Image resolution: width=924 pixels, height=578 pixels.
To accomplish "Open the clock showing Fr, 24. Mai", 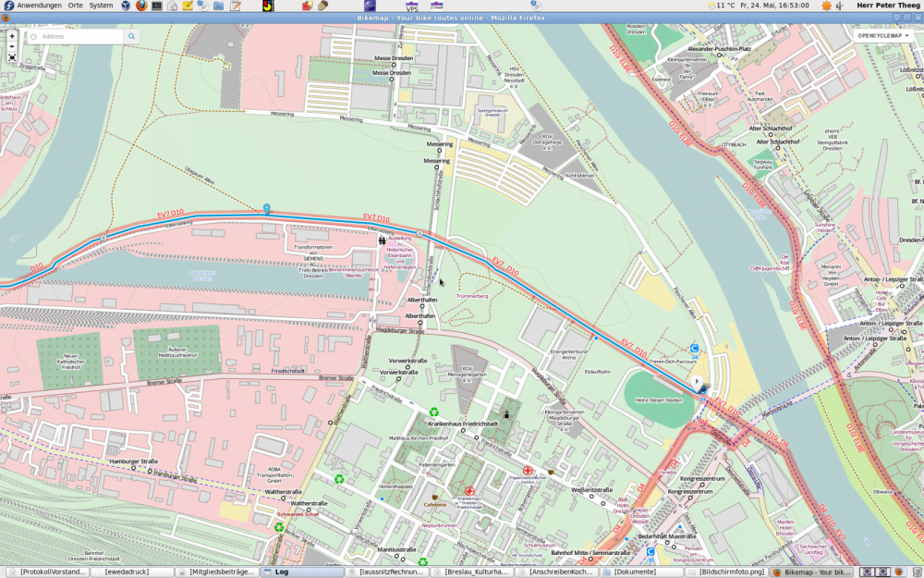I will pos(774,6).
